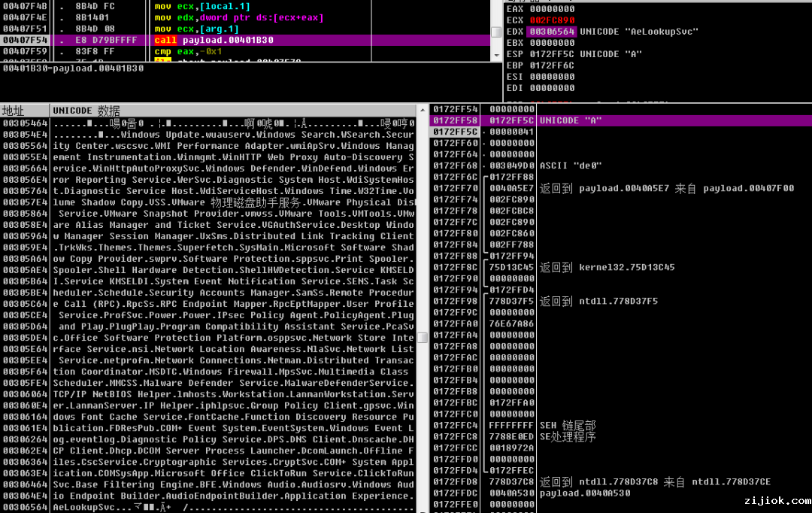Click the dump pane scroll-up arrow
Viewport: 812px width, 513px height.
click(423, 111)
